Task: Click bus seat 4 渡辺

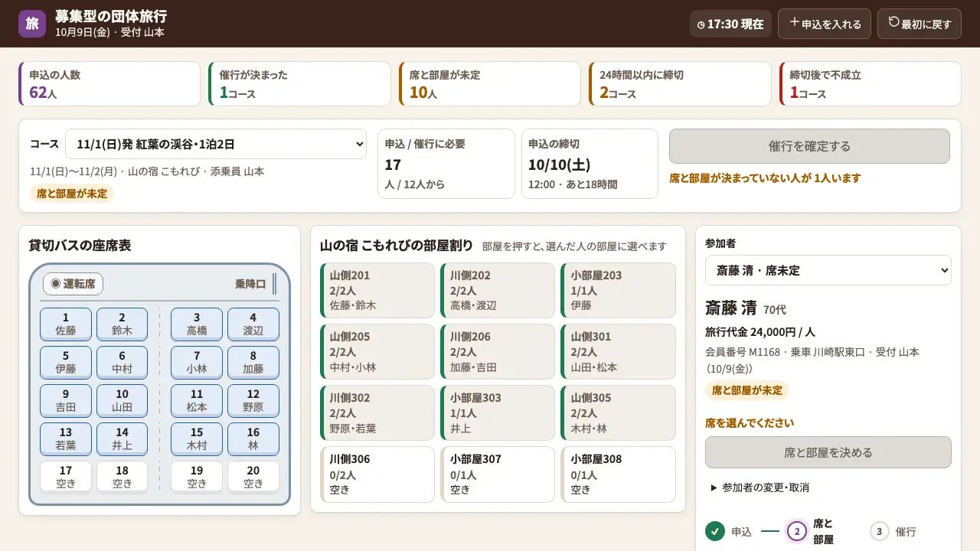Action: point(253,324)
